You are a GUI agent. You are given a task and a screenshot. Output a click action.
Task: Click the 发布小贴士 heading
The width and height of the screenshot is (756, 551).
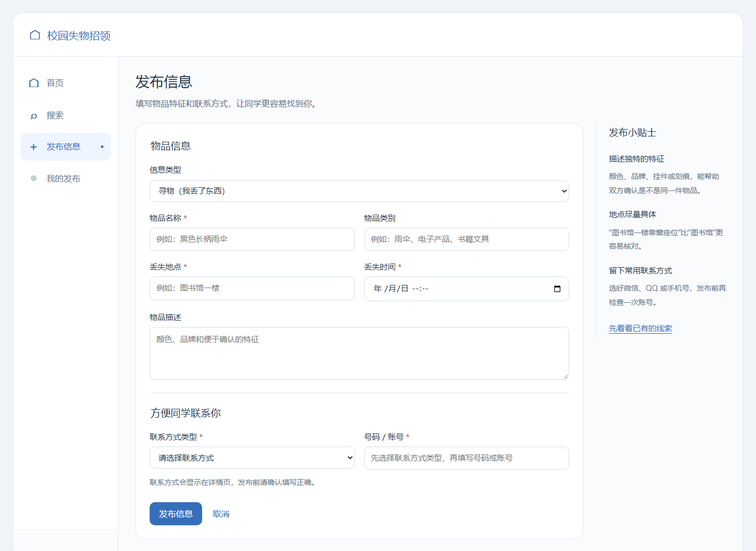(x=633, y=133)
